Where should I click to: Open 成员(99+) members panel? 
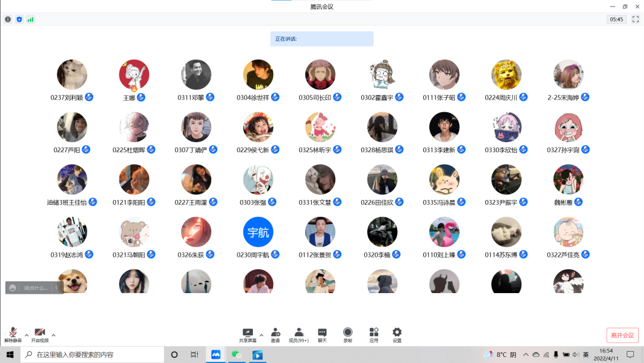coord(299,334)
